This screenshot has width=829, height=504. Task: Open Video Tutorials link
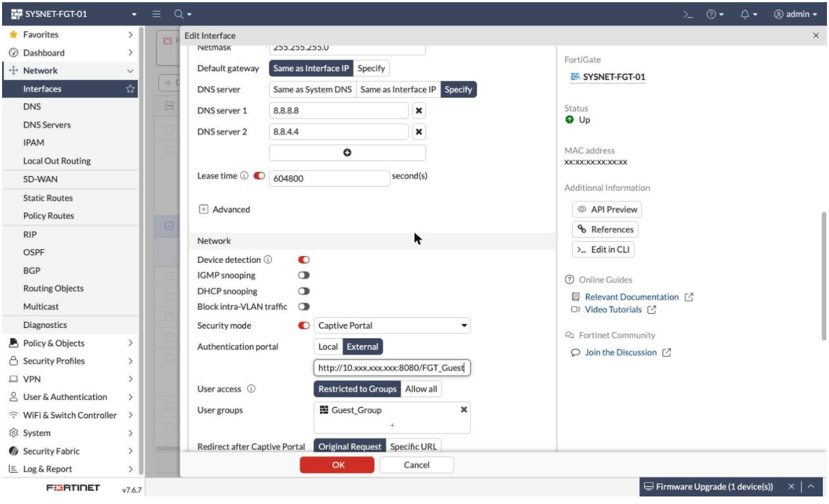click(x=613, y=310)
